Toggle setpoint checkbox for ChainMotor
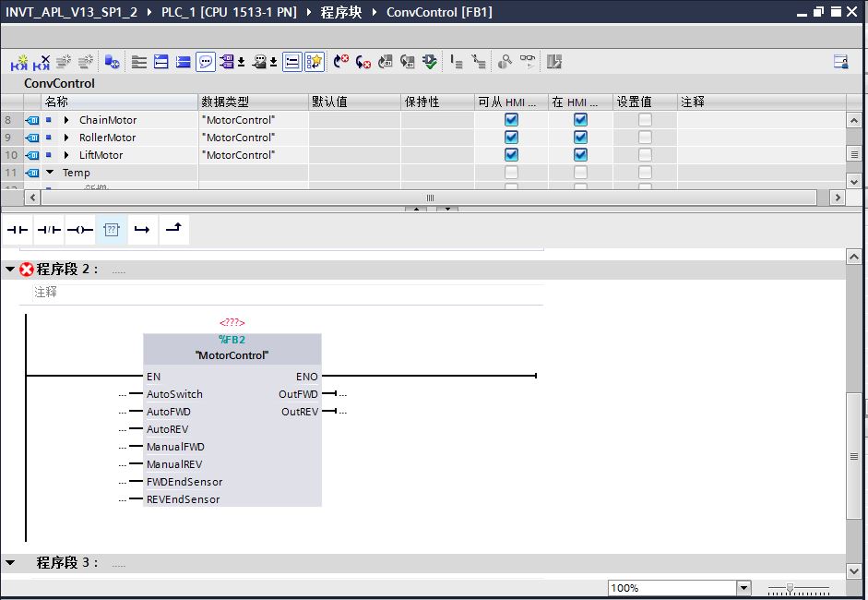868x600 pixels. 645,120
